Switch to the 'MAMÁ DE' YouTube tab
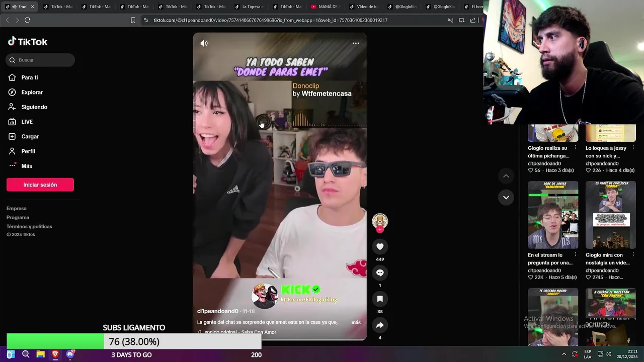 click(x=327, y=7)
